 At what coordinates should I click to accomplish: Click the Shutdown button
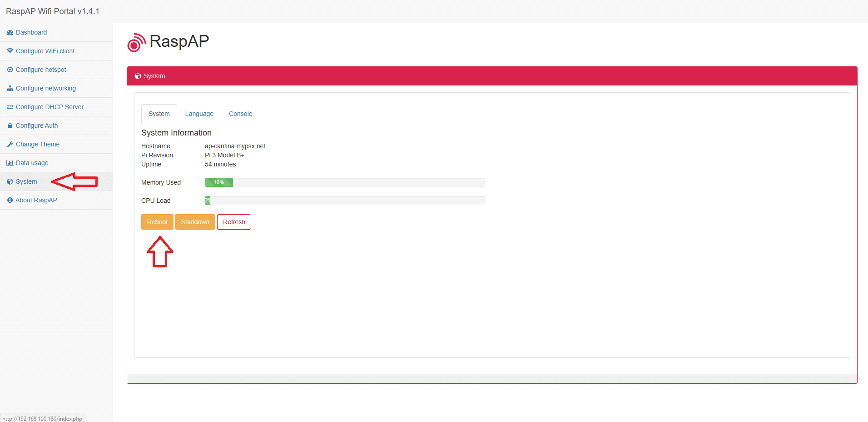point(195,222)
